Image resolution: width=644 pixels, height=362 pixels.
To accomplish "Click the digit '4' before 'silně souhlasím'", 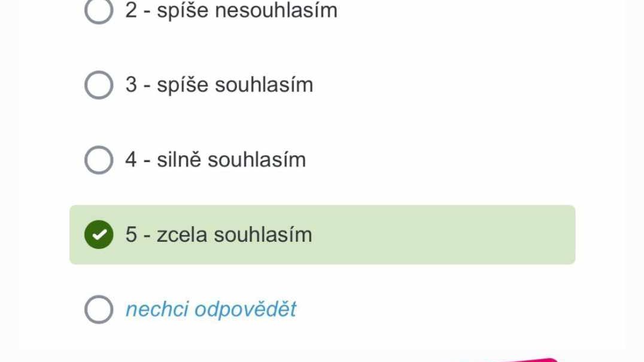I will click(131, 160).
